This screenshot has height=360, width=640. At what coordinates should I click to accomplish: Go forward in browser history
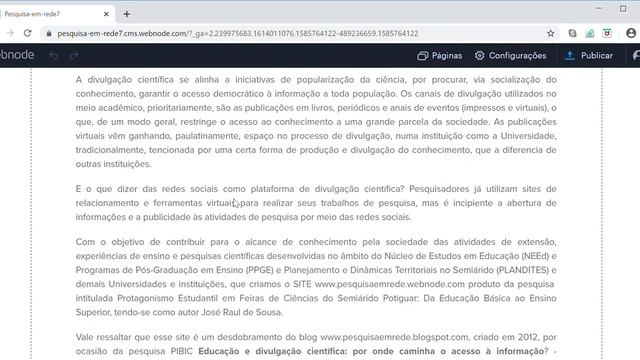[10, 33]
